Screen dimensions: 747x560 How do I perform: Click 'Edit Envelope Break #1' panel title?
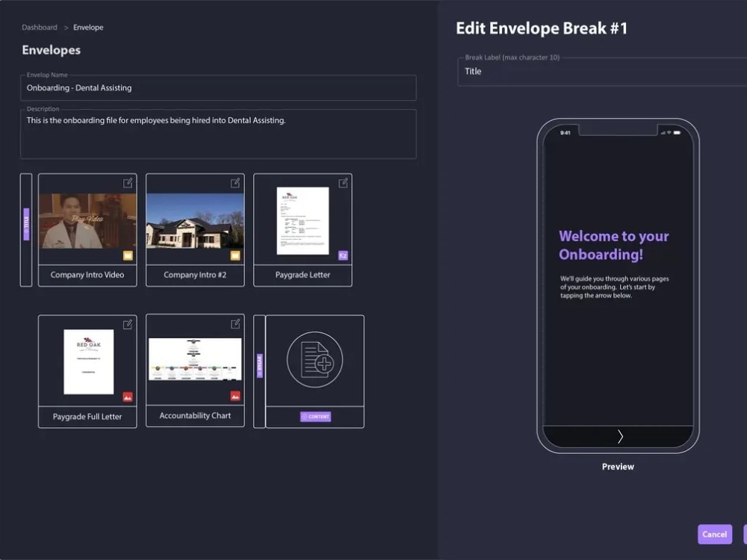point(542,28)
